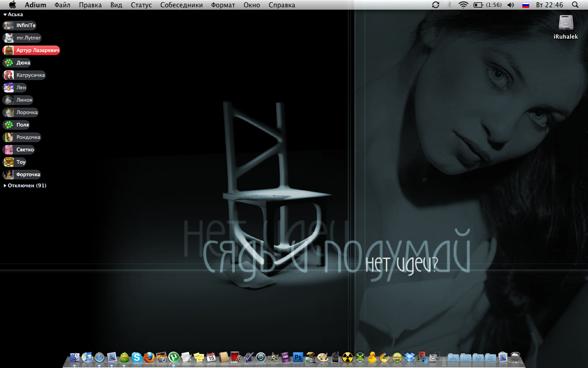Open the Статус menu

pos(141,5)
